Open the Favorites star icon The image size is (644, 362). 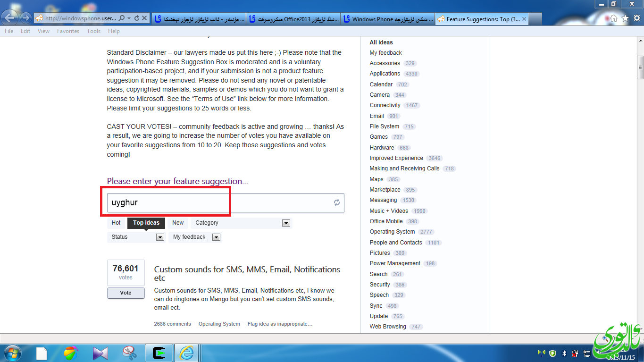pyautogui.click(x=625, y=18)
